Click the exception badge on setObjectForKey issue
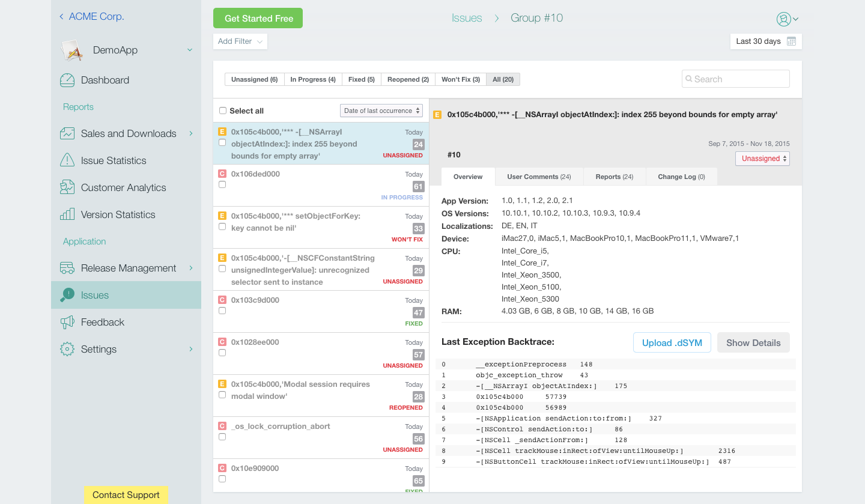The width and height of the screenshot is (865, 504). [222, 215]
